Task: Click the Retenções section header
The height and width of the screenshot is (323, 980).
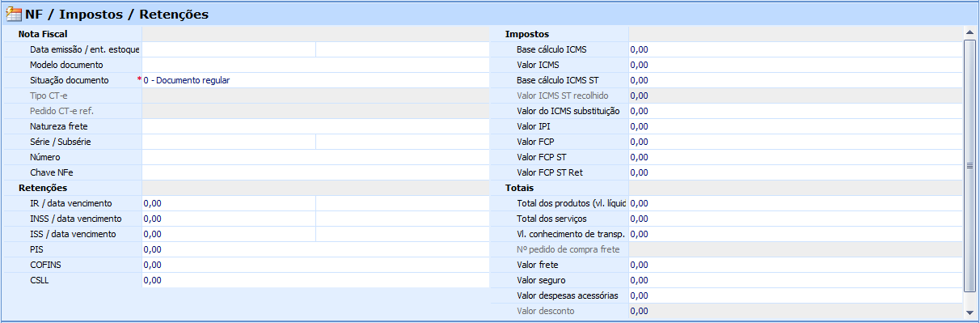Action: click(x=43, y=188)
